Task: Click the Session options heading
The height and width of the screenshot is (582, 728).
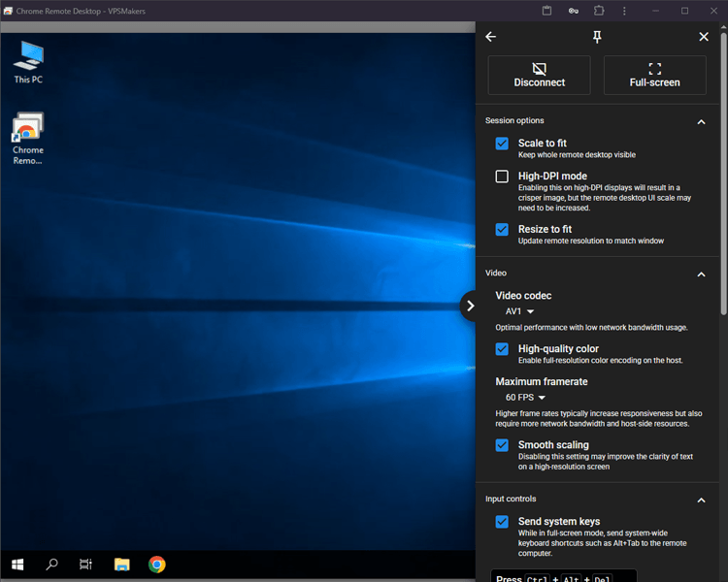Action: click(514, 120)
